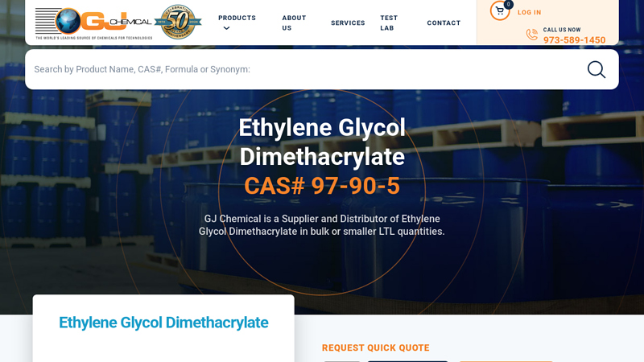This screenshot has height=362, width=644.
Task: Click the CAS# 97-90-5 text
Action: [x=322, y=186]
